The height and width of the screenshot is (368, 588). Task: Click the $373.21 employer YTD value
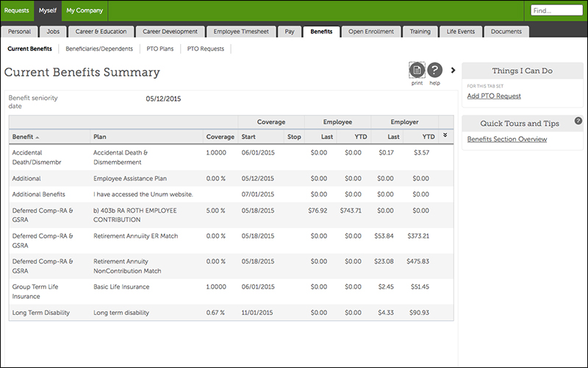coord(418,236)
